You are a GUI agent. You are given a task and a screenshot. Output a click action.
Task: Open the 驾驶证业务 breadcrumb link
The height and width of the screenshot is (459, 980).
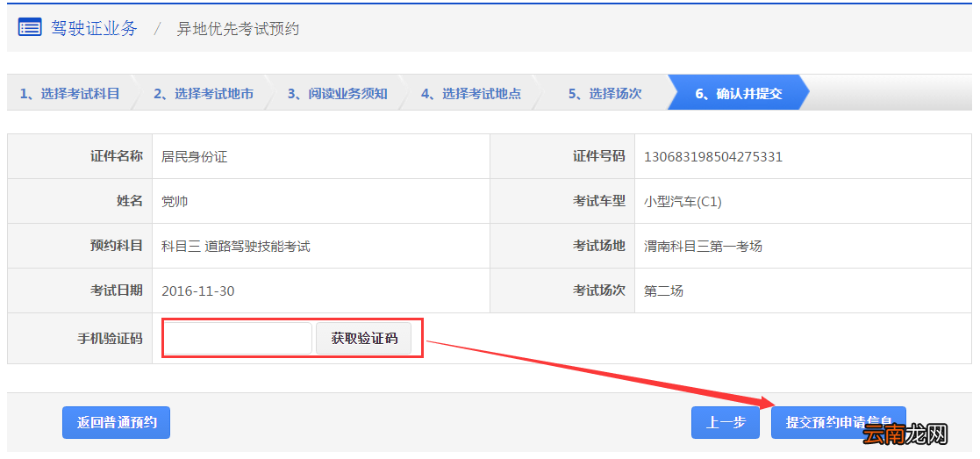tap(95, 28)
